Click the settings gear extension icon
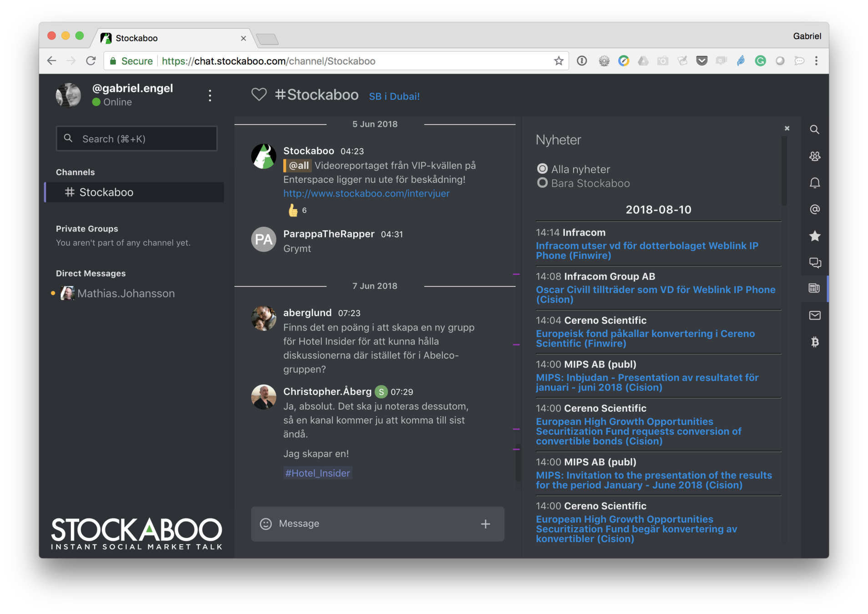868x614 pixels. [604, 61]
